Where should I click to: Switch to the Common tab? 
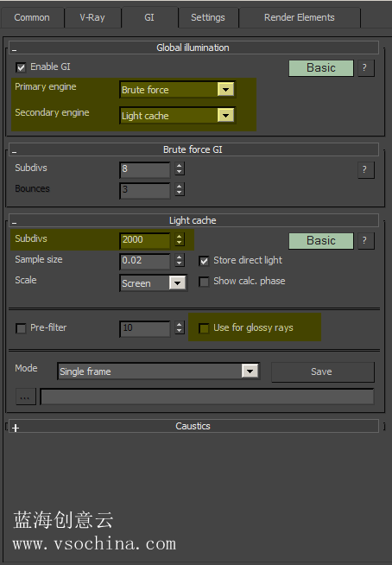tap(32, 17)
